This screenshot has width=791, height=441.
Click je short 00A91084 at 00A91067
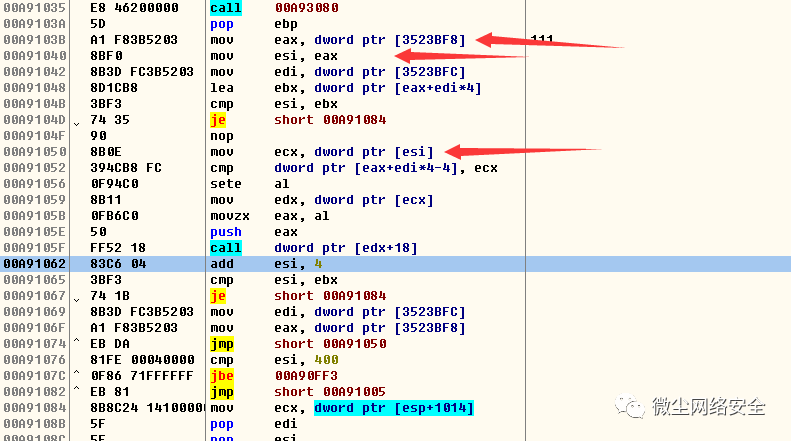[298, 296]
